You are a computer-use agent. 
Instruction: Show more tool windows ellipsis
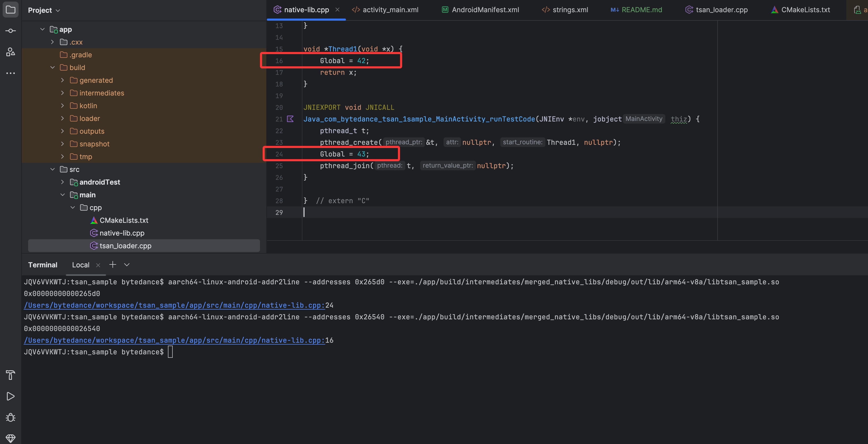[10, 73]
